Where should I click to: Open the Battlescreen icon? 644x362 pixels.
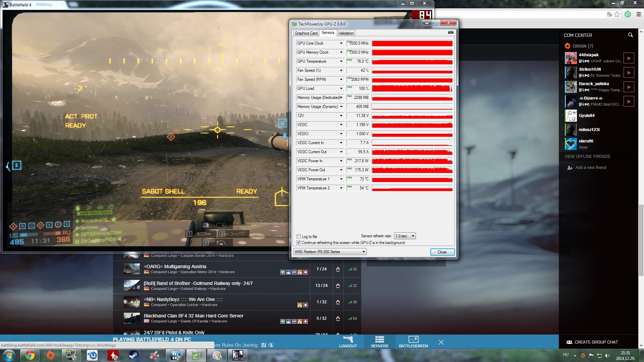pyautogui.click(x=413, y=340)
